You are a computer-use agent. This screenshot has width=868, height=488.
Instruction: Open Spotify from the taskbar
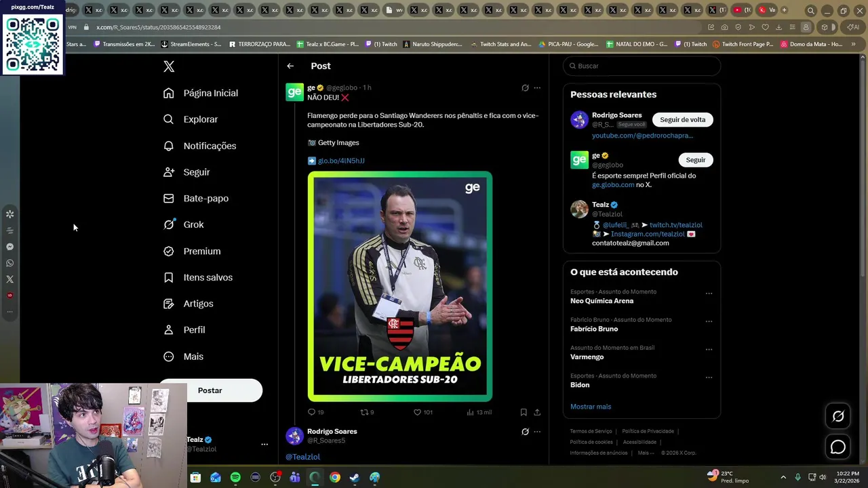[235, 477]
